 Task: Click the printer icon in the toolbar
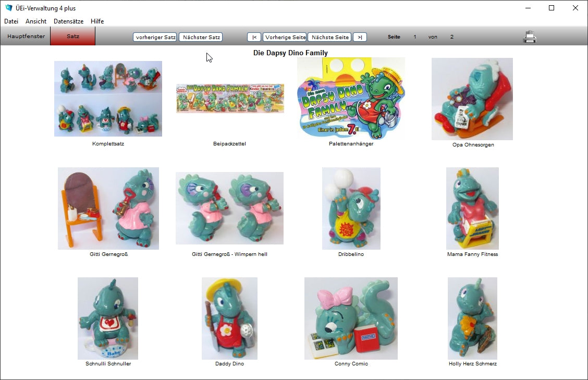530,37
